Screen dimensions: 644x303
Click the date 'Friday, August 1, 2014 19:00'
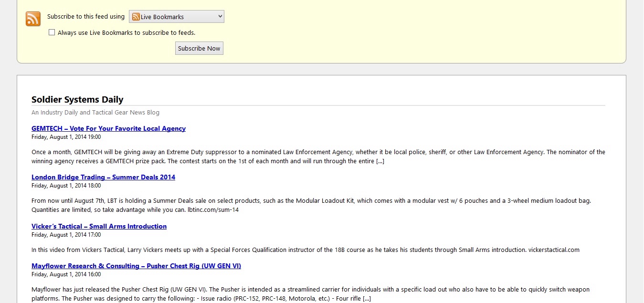[66, 137]
